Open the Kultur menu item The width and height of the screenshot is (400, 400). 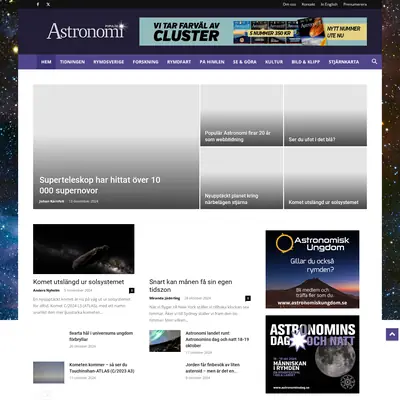point(274,62)
